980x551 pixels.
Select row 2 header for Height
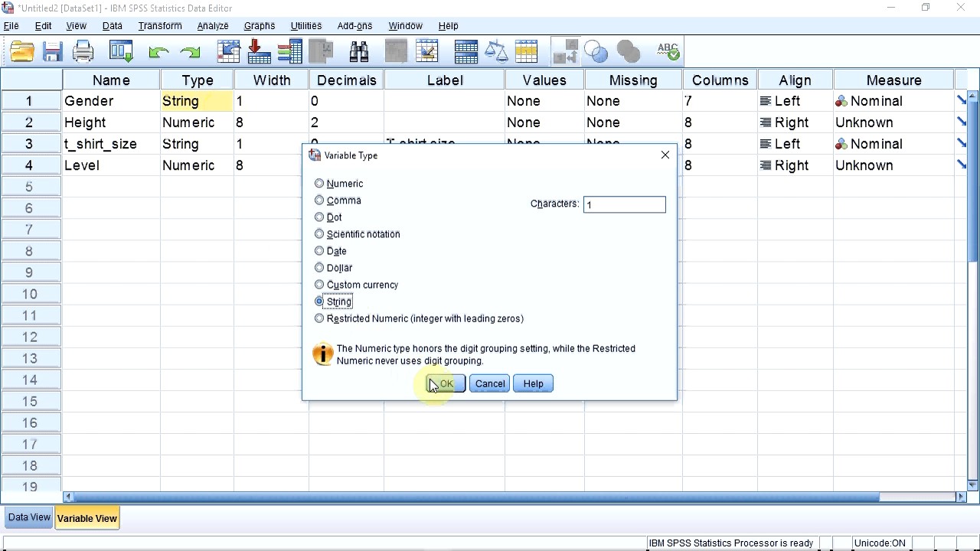tap(31, 122)
